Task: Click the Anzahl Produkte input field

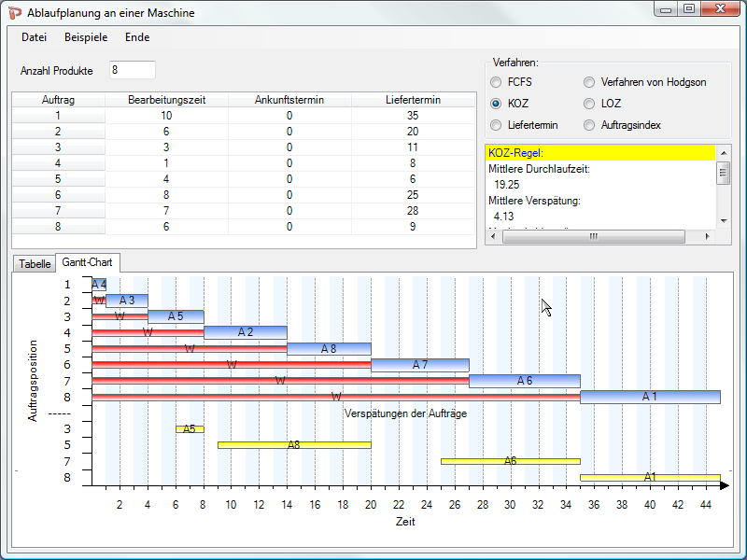Action: point(132,71)
